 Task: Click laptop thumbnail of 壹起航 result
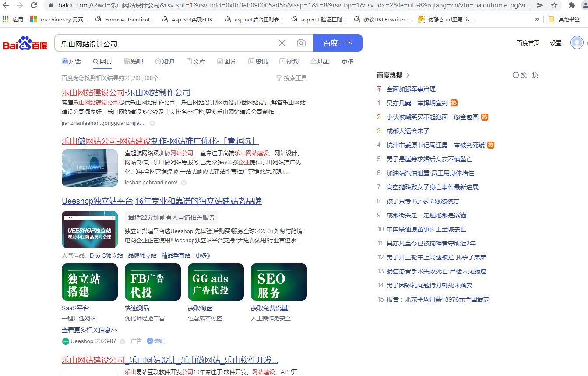(90, 168)
